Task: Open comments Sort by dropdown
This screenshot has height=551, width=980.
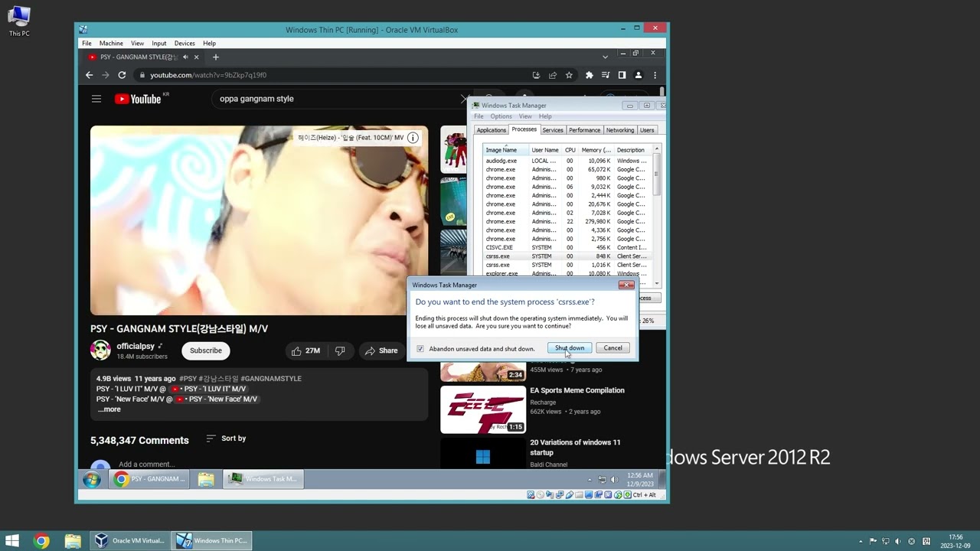Action: [x=226, y=439]
